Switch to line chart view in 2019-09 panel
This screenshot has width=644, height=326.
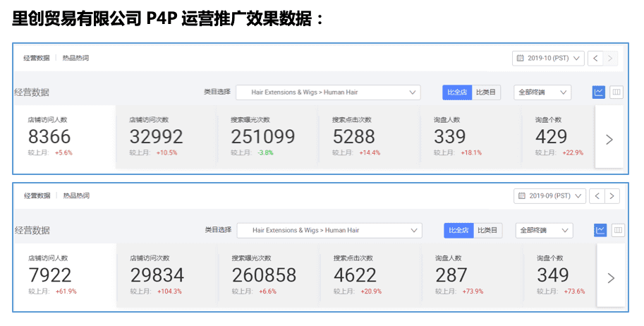click(600, 230)
